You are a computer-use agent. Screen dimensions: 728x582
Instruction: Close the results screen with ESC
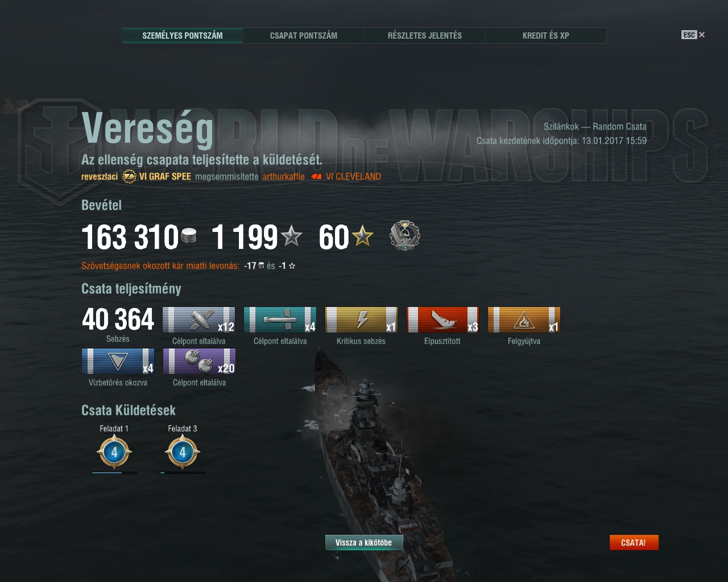(693, 35)
